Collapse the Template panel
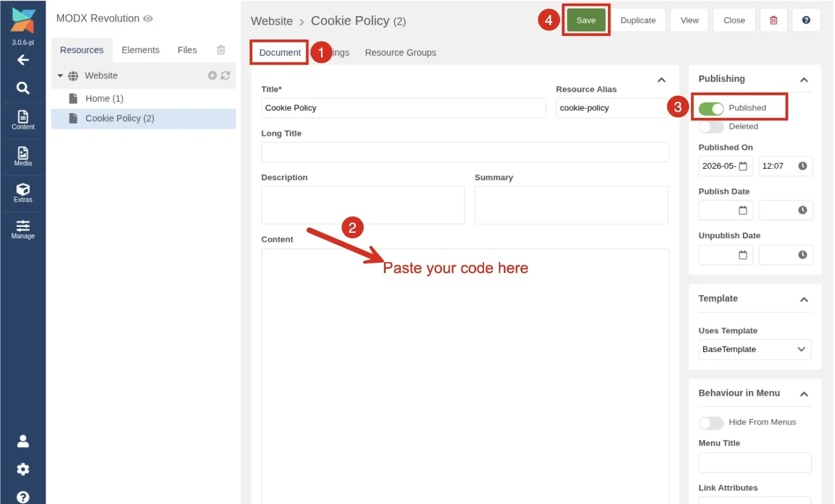This screenshot has height=504, width=835. (804, 299)
